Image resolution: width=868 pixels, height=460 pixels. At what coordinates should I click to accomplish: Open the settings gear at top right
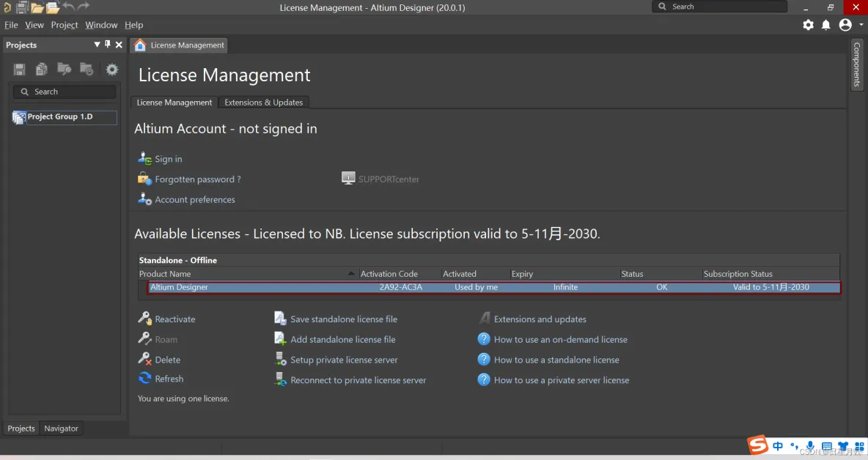coord(808,25)
